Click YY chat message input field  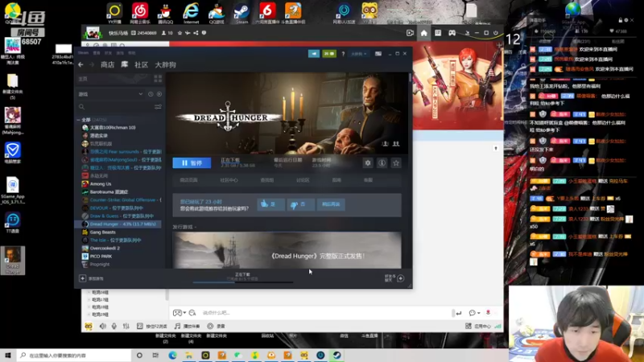coord(324,313)
